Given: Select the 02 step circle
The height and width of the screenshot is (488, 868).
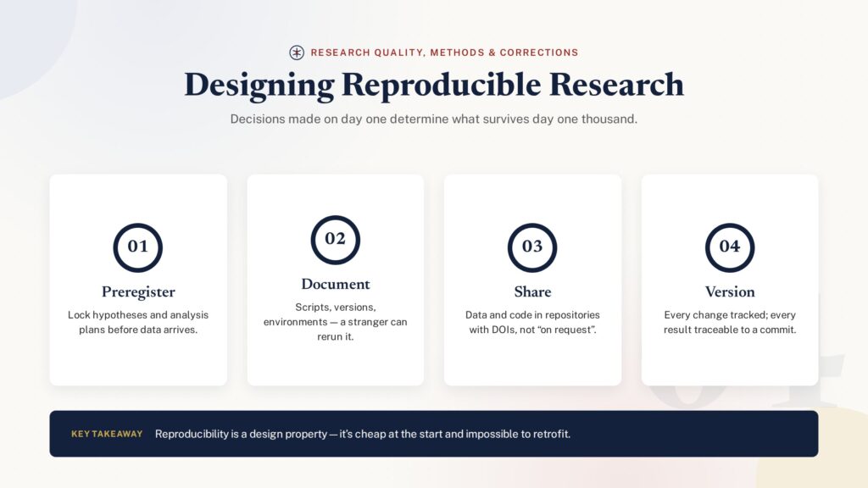Looking at the screenshot, I should pos(336,240).
